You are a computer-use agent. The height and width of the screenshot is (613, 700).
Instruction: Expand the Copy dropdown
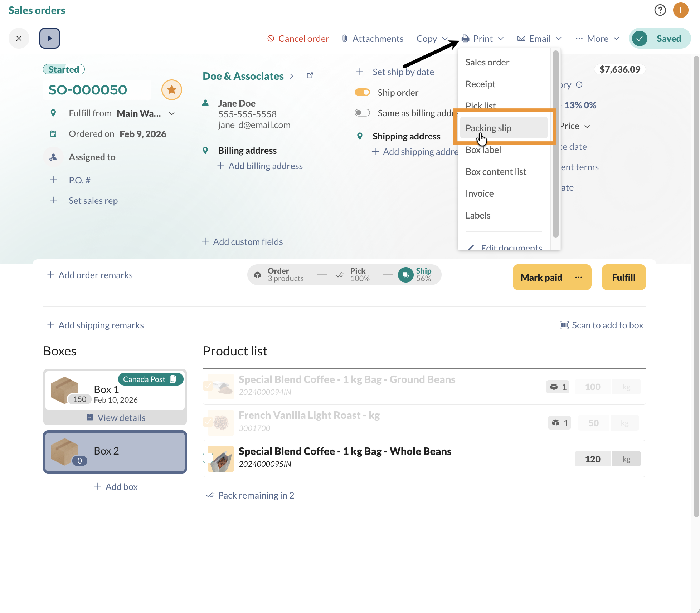coord(432,38)
